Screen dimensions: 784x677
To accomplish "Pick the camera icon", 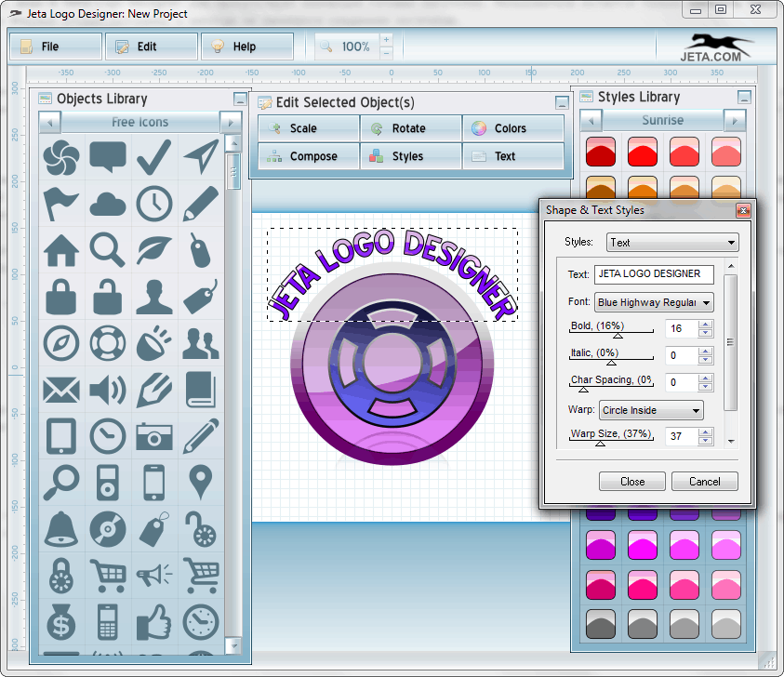I will pyautogui.click(x=154, y=436).
